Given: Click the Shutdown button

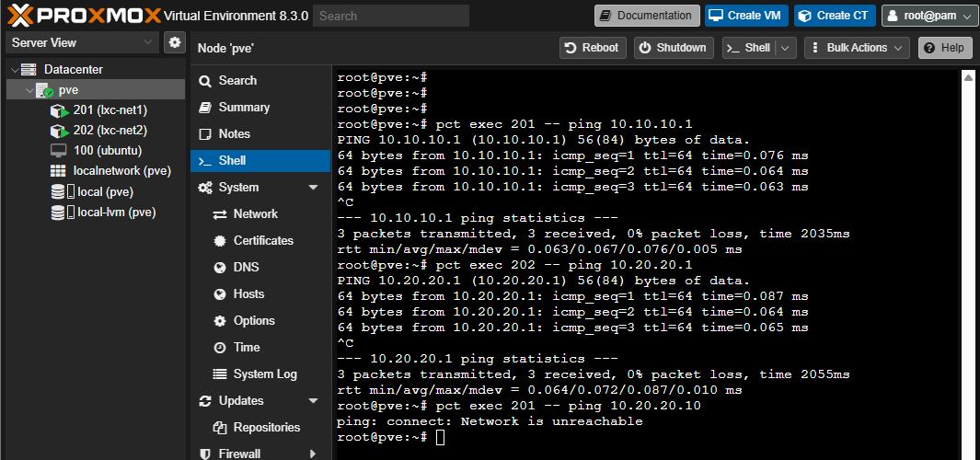Looking at the screenshot, I should [x=674, y=48].
